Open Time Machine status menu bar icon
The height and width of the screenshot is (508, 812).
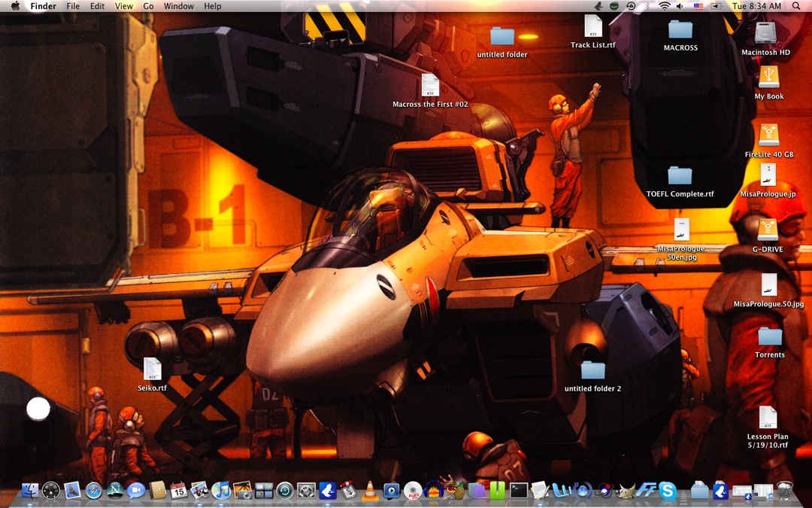(x=631, y=6)
